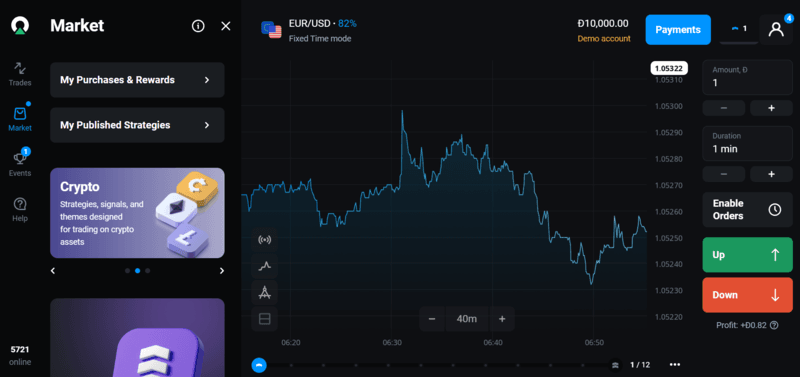Screen dimensions: 800x377
Task: Open the three-dots more menu
Action: pyautogui.click(x=675, y=365)
